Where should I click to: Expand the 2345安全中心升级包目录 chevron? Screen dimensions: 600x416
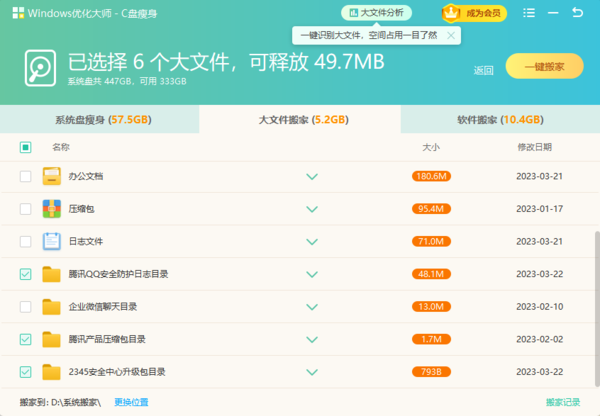tap(312, 372)
